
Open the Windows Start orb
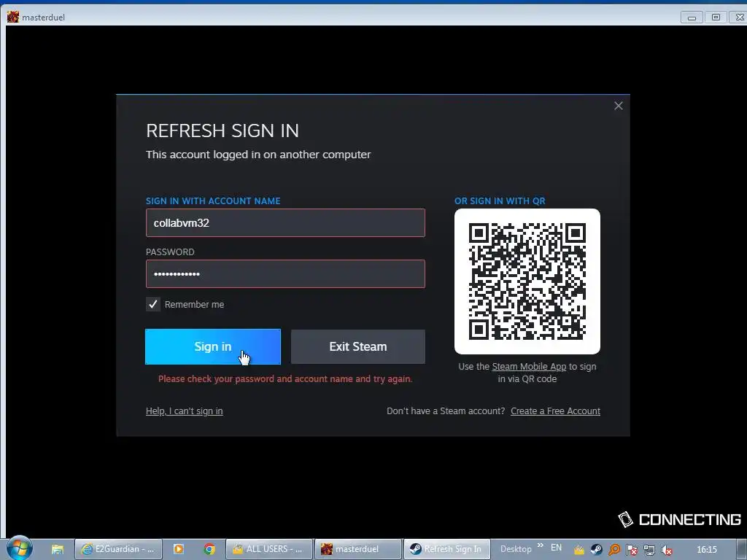click(x=20, y=548)
